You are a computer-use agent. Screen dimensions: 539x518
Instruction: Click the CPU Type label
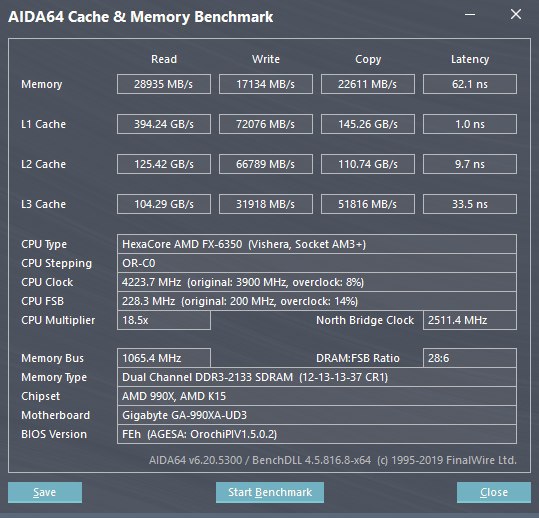point(44,244)
